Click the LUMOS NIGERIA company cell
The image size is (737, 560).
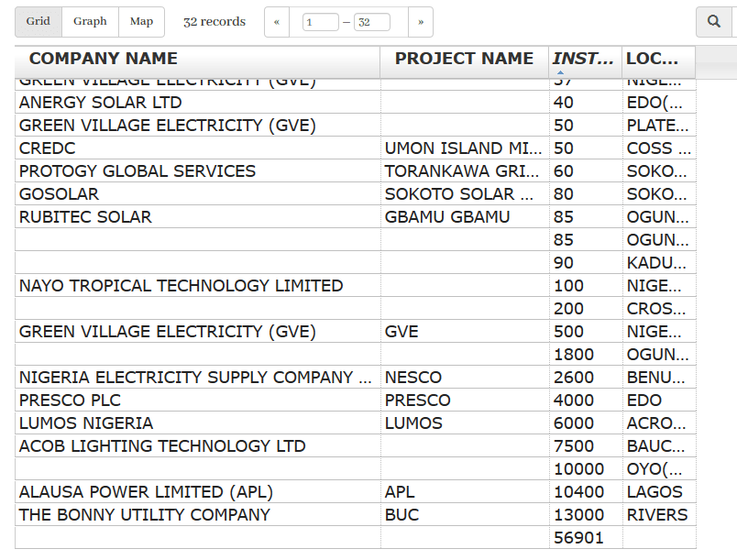click(86, 423)
